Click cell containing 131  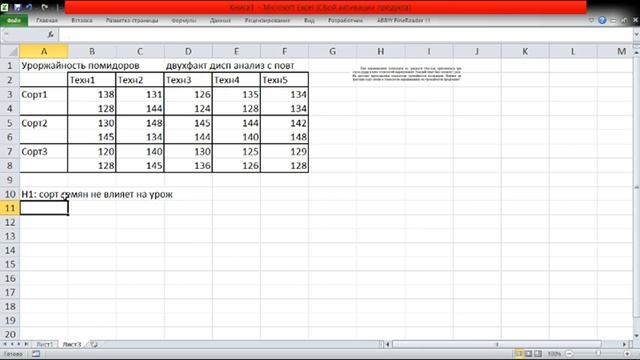click(140, 94)
